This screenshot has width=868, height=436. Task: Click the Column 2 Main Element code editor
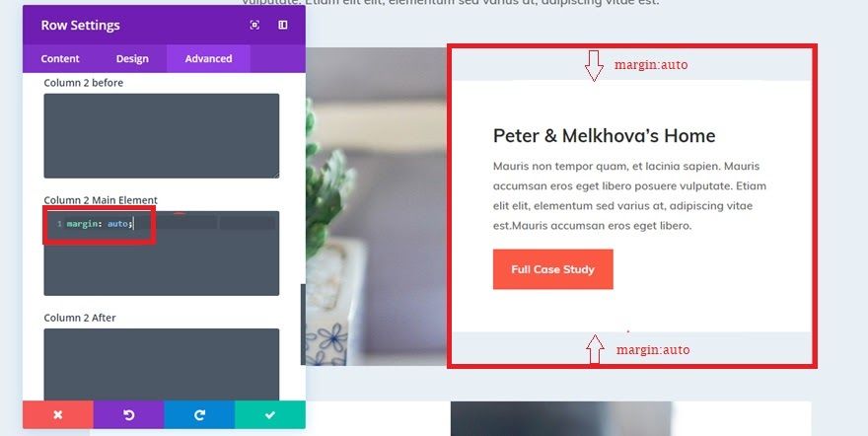tap(162, 253)
